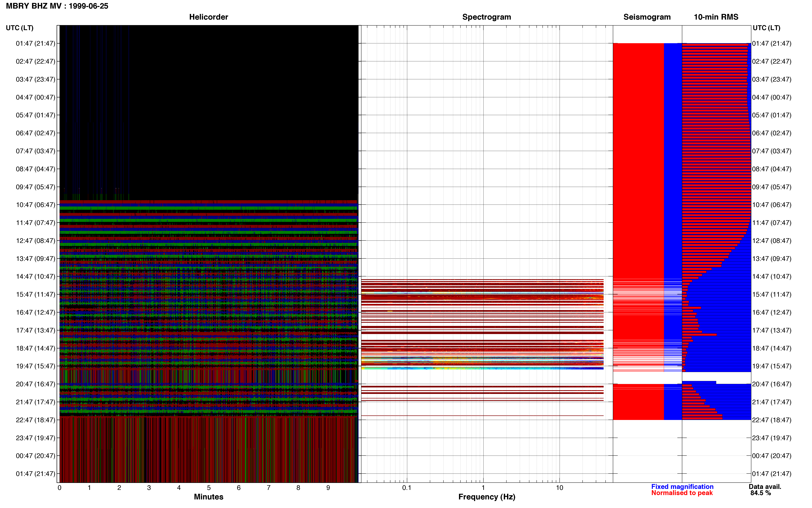Click right time label 08:47 (04:47)

point(772,169)
